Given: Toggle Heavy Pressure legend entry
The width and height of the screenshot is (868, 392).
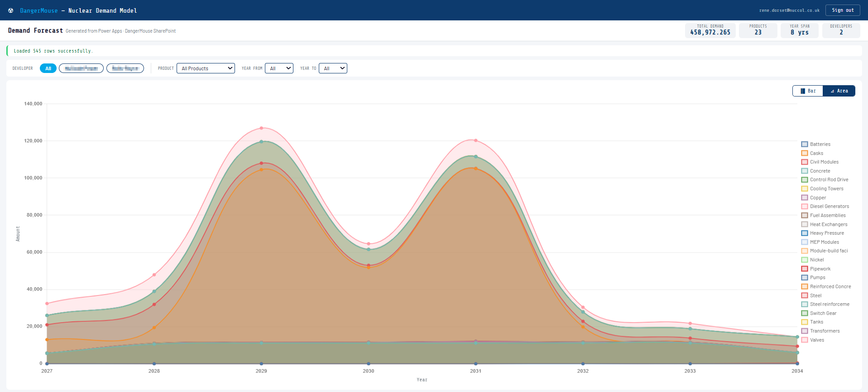Looking at the screenshot, I should (x=823, y=233).
